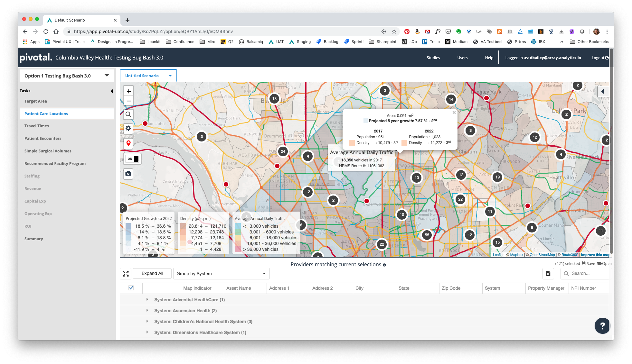Screen dimensions: 632x364
Task: Expand Dimensions Healthcare System group
Action: (147, 332)
